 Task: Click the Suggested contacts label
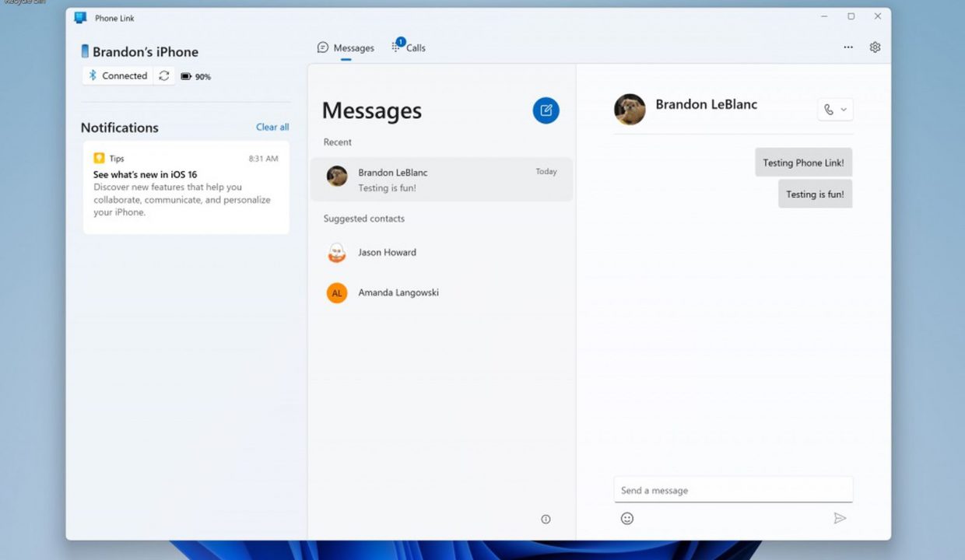click(x=364, y=219)
